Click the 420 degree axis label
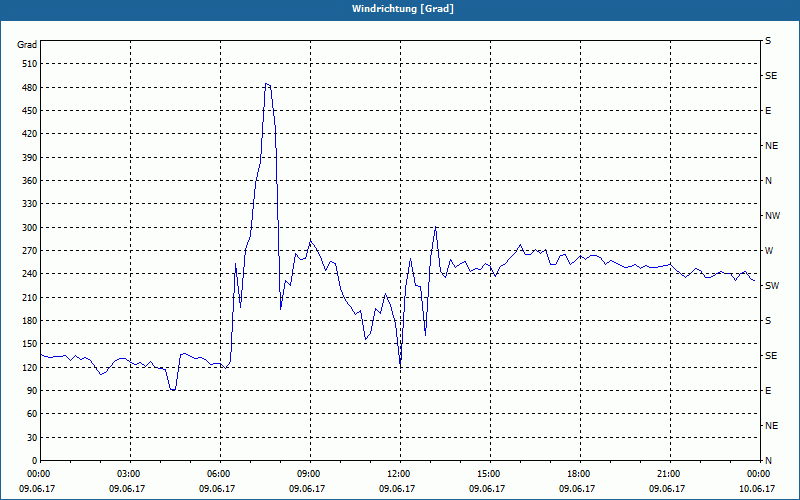Viewport: 800px width, 500px height. (x=31, y=134)
